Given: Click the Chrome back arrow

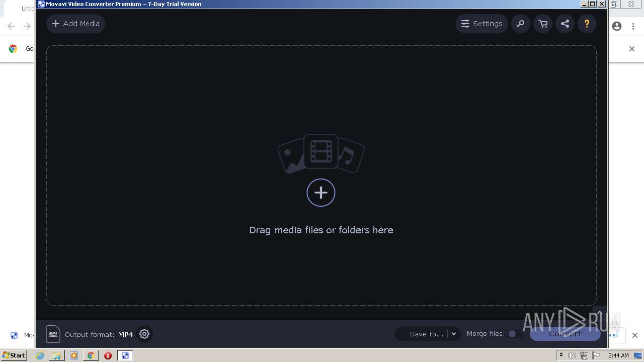Looking at the screenshot, I should 11,26.
